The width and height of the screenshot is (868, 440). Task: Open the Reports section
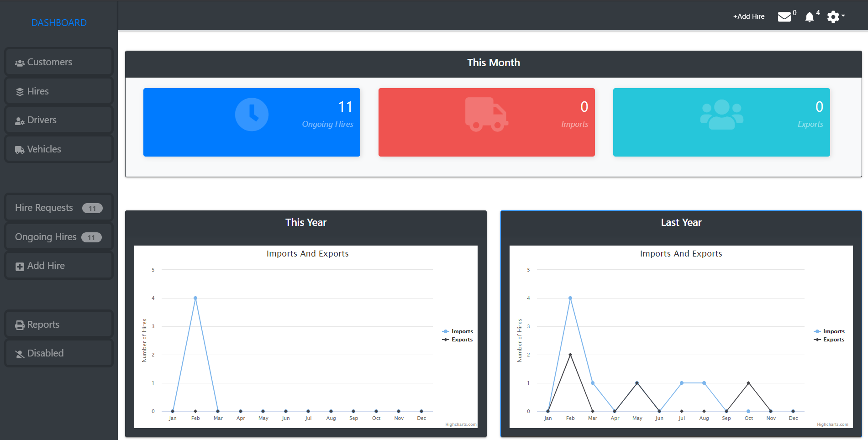[x=59, y=325]
